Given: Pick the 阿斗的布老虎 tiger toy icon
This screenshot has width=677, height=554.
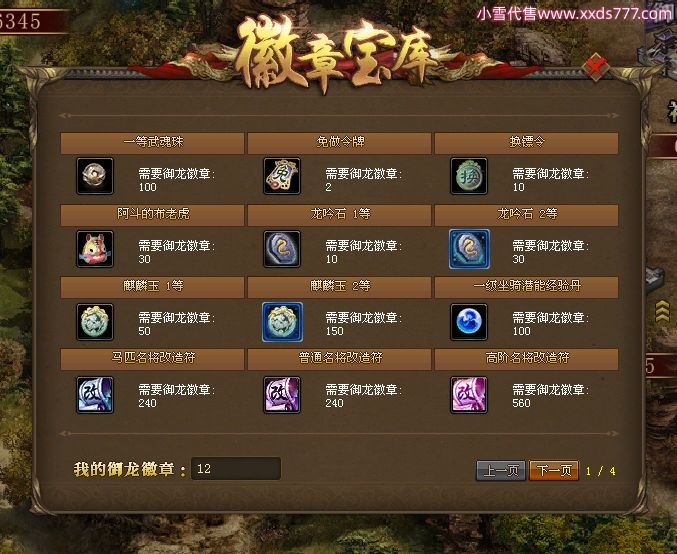Looking at the screenshot, I should coord(95,249).
